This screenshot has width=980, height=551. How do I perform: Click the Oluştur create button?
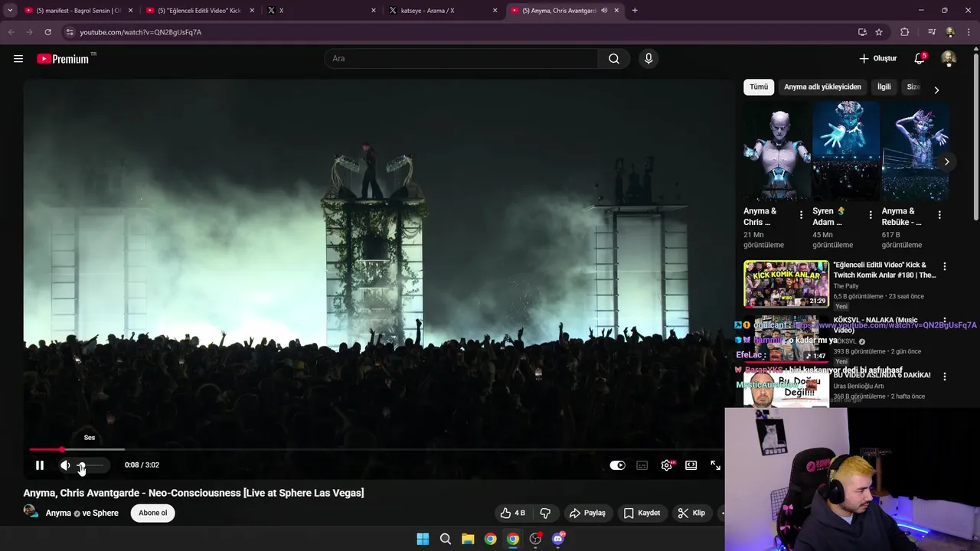click(x=877, y=59)
